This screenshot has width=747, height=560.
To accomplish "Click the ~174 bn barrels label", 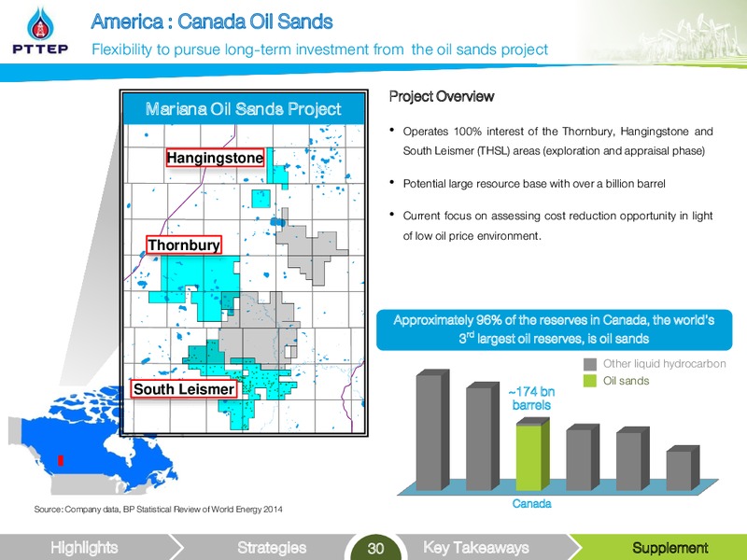I will click(531, 399).
